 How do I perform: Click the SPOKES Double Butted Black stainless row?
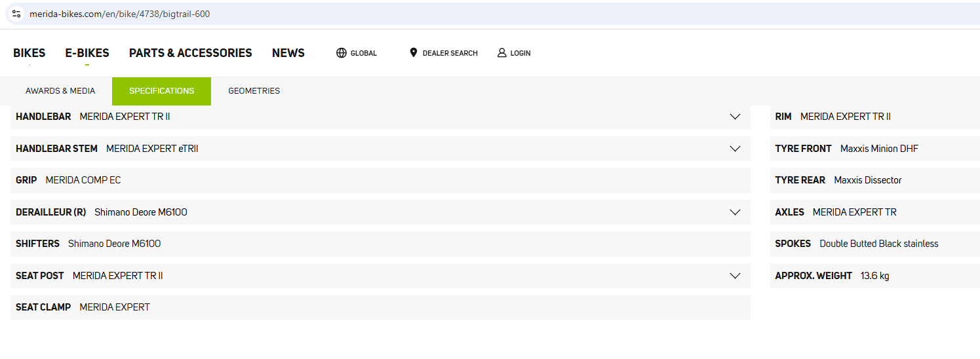click(875, 244)
